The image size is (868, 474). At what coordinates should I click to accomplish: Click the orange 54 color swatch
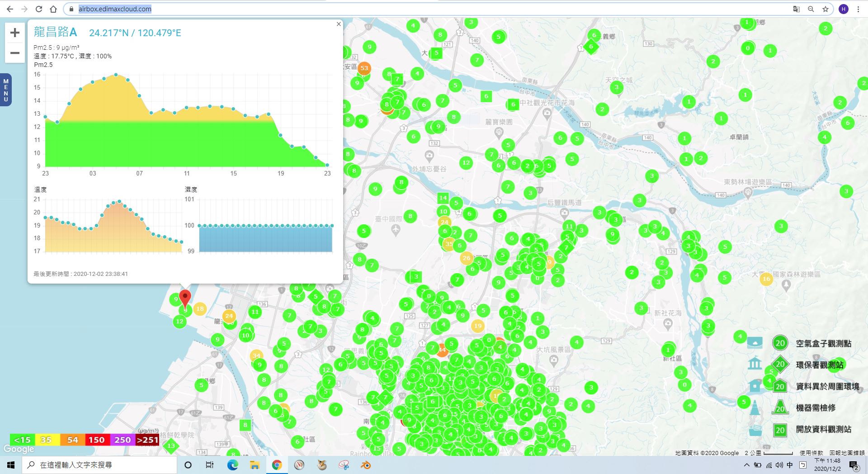coord(72,440)
